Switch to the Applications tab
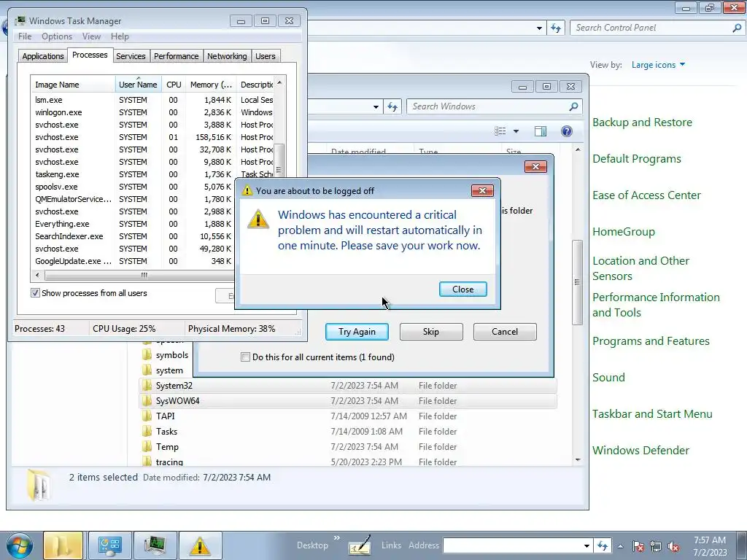The width and height of the screenshot is (747, 560). tap(43, 56)
